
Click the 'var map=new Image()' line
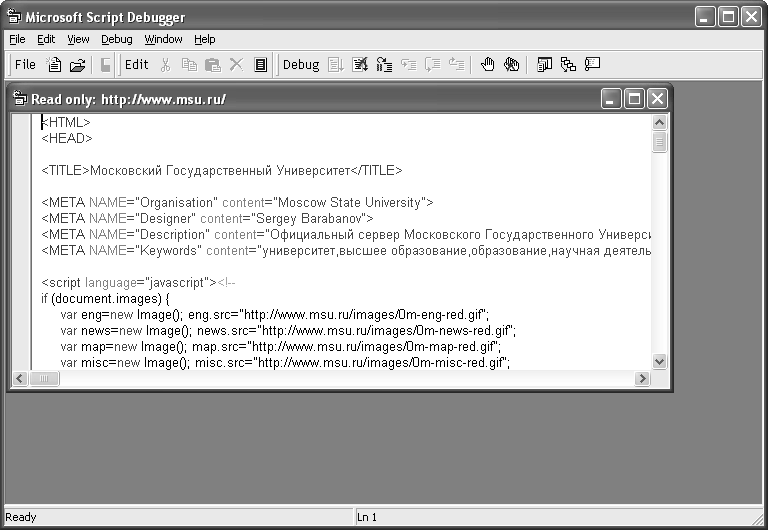point(281,347)
